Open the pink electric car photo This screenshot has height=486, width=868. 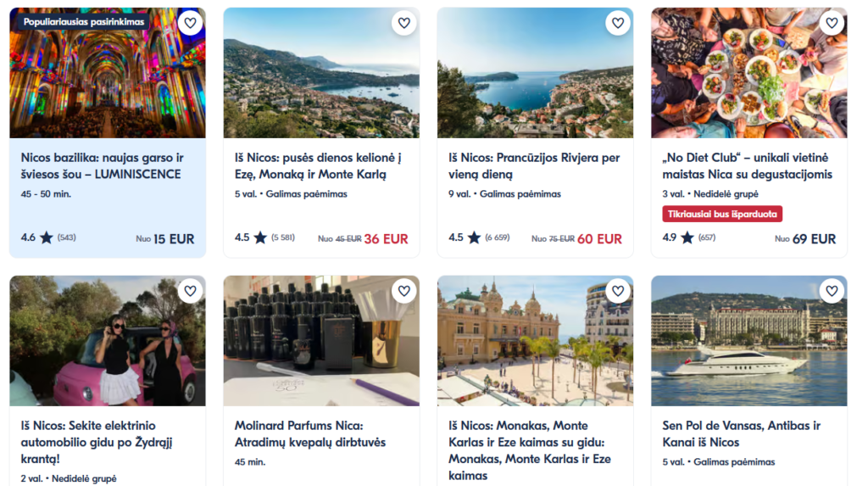tap(108, 348)
